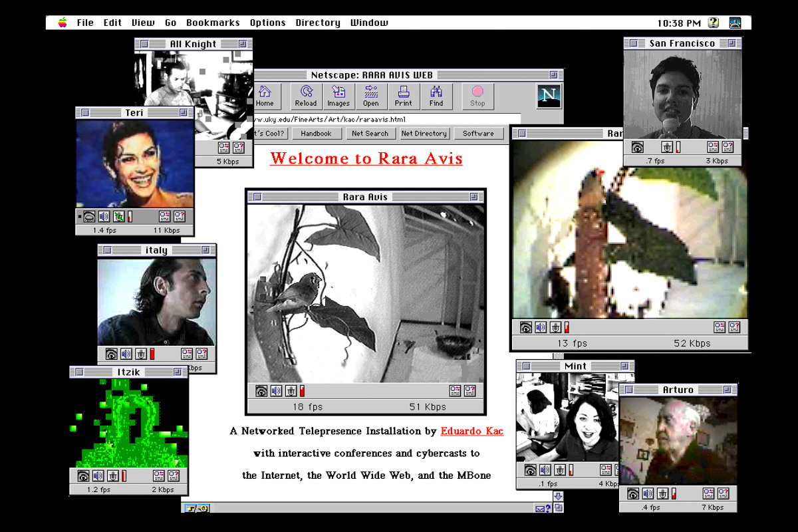The width and height of the screenshot is (798, 532).
Task: Click the Net Search button
Action: [370, 134]
